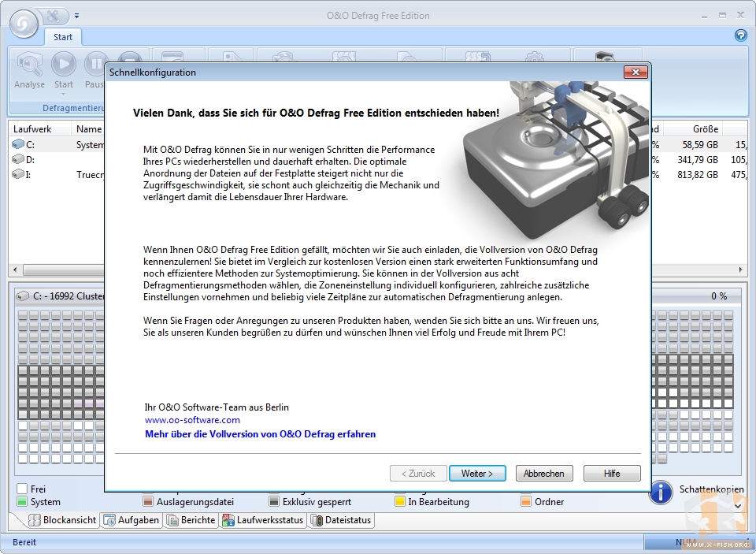Click the Analyse magnifier icon

(x=29, y=64)
